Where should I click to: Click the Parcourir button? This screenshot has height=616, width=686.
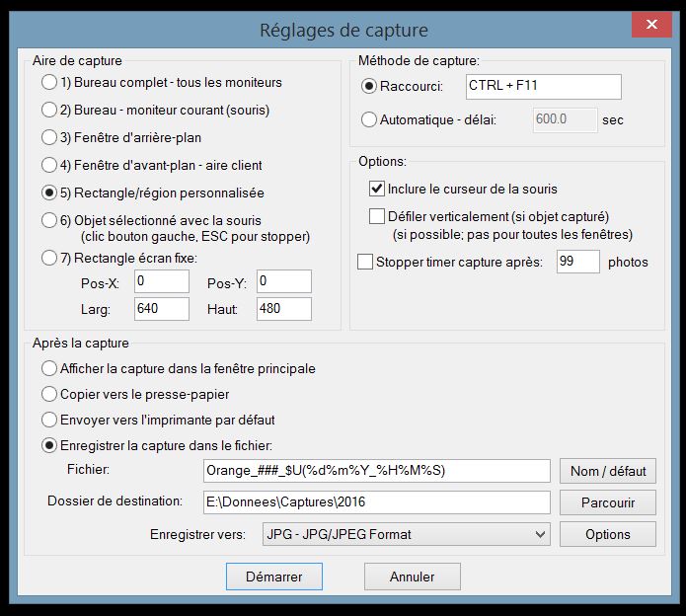click(x=608, y=502)
